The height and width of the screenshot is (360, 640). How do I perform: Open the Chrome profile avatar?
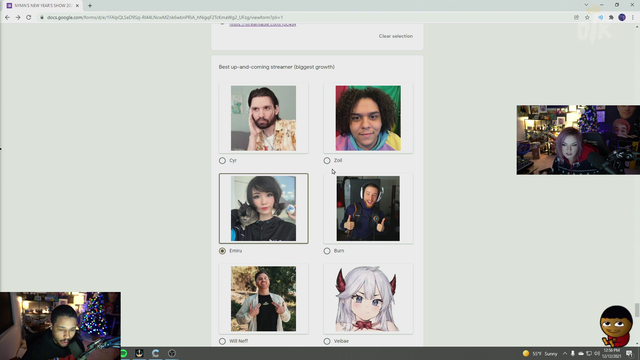pyautogui.click(x=622, y=18)
